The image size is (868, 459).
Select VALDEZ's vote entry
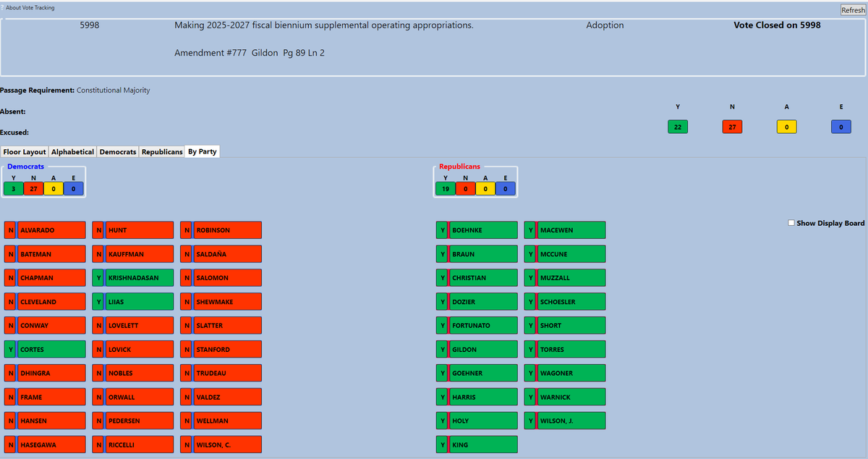click(221, 397)
